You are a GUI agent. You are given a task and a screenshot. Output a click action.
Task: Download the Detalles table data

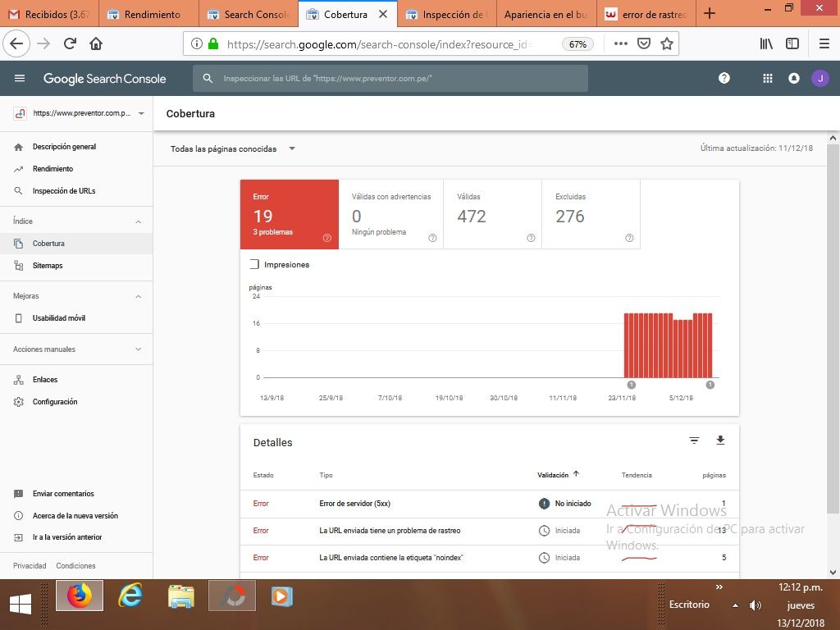tap(720, 441)
